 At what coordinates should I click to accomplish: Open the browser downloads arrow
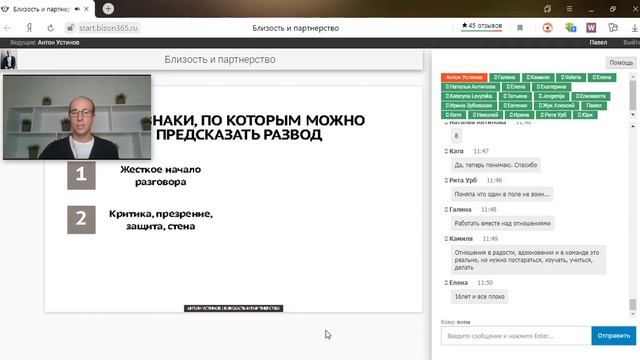634,28
